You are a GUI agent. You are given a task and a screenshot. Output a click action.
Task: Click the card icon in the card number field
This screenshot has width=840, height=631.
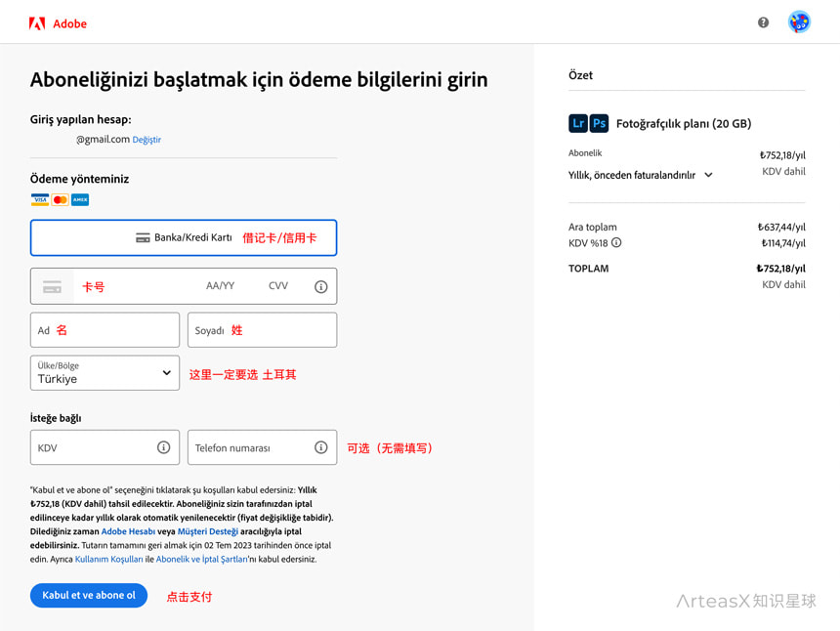pos(52,286)
